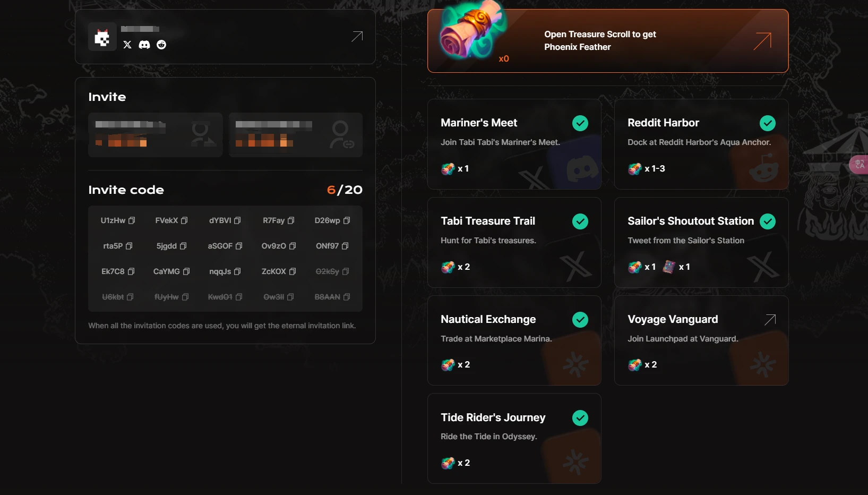Click the Reddit Harbor completed checkmark

[x=767, y=123]
